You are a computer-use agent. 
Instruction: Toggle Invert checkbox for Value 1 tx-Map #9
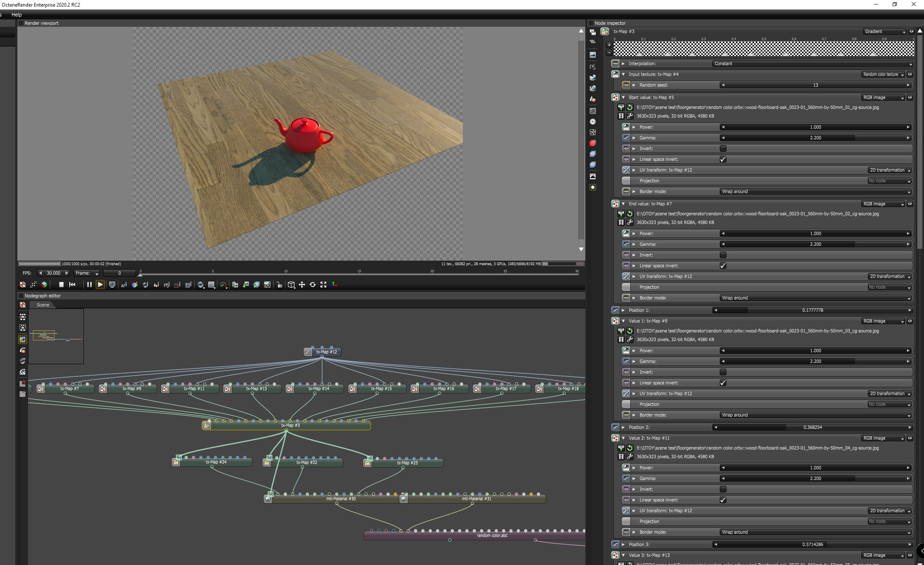click(x=723, y=372)
